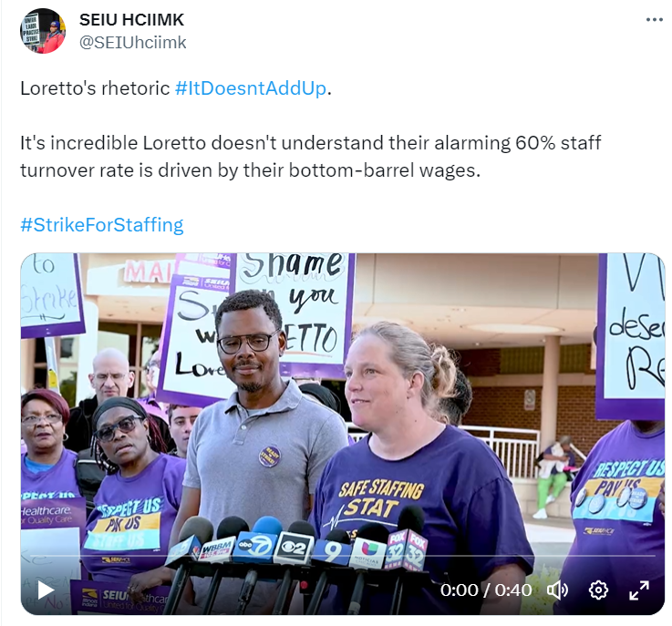Screen dimensions: 672x626
Task: Seek along the video progress bar
Action: tap(343, 556)
